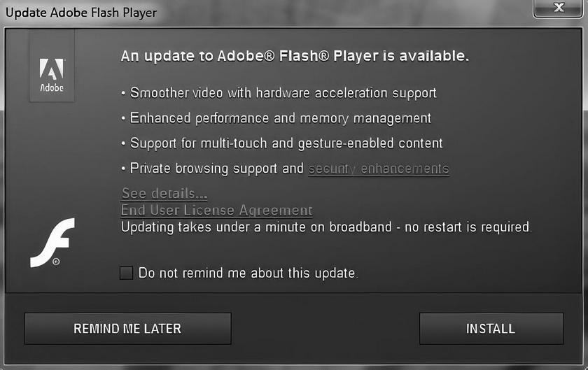
Task: Click the Flash Player "f" logo
Action: (x=52, y=241)
